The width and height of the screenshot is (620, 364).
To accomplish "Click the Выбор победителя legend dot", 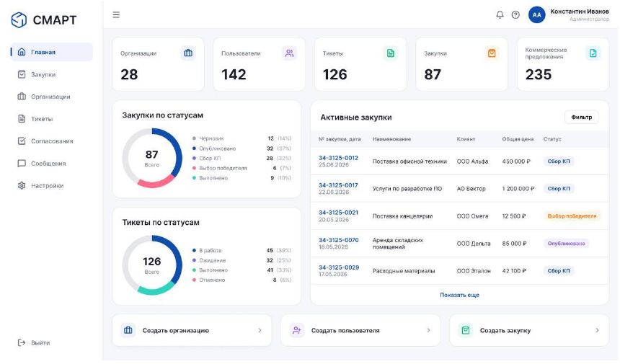I will click(x=195, y=169).
